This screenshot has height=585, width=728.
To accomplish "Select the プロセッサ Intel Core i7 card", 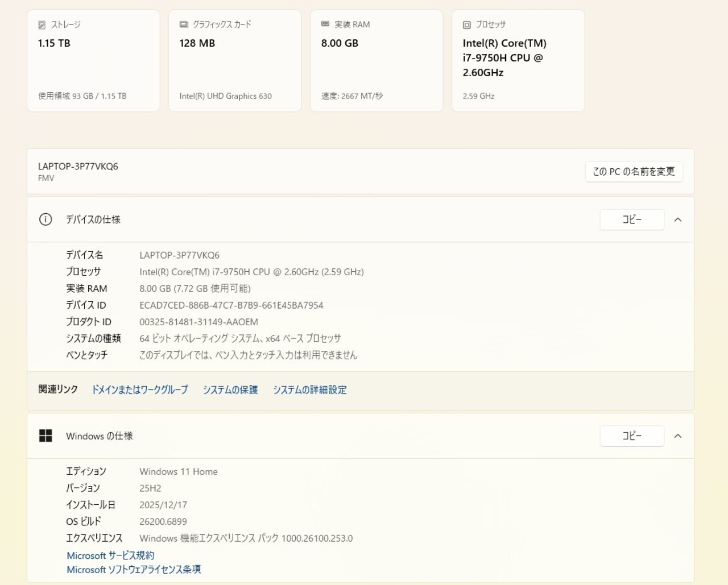I will point(518,61).
